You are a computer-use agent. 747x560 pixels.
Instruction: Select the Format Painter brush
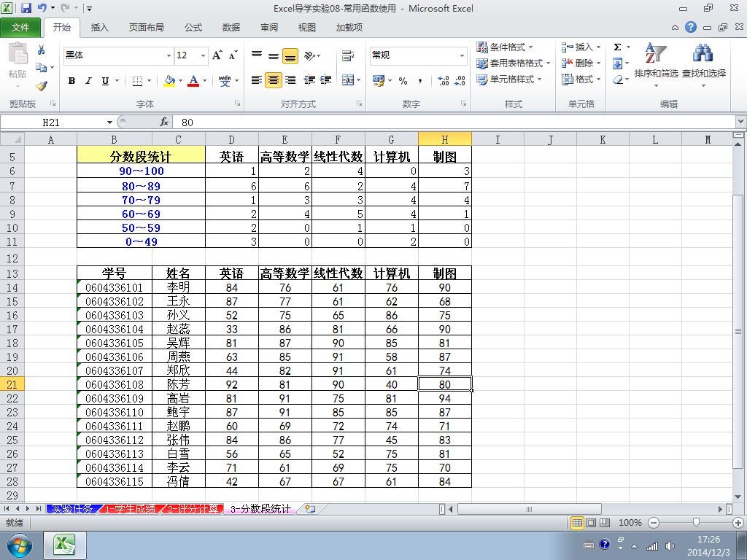42,86
